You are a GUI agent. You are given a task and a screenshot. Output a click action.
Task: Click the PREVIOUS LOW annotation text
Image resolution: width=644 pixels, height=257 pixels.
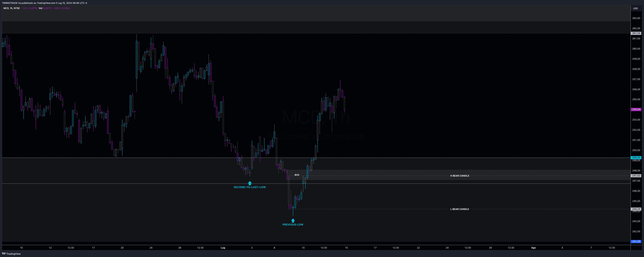tap(293, 225)
